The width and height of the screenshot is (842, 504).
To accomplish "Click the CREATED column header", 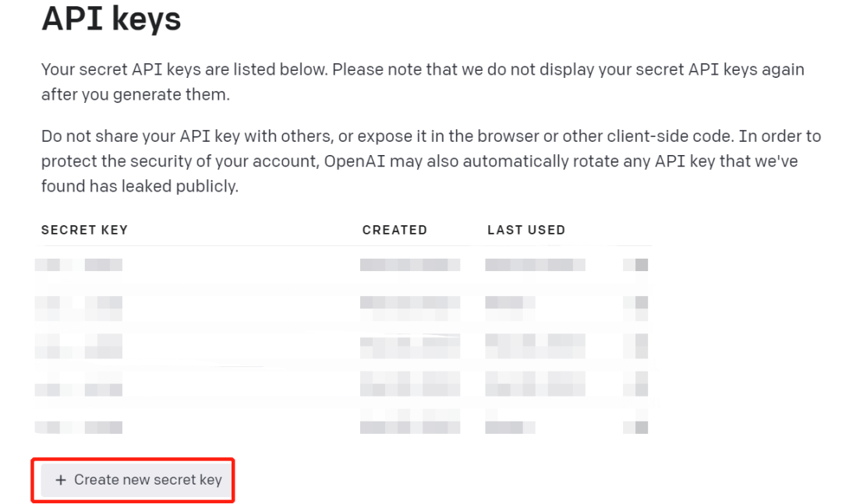I will [x=394, y=230].
